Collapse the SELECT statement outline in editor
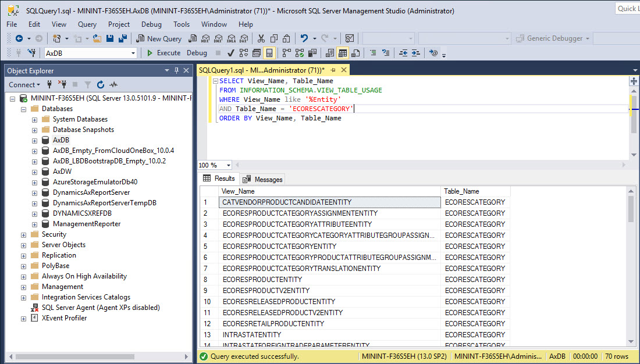 [215, 81]
